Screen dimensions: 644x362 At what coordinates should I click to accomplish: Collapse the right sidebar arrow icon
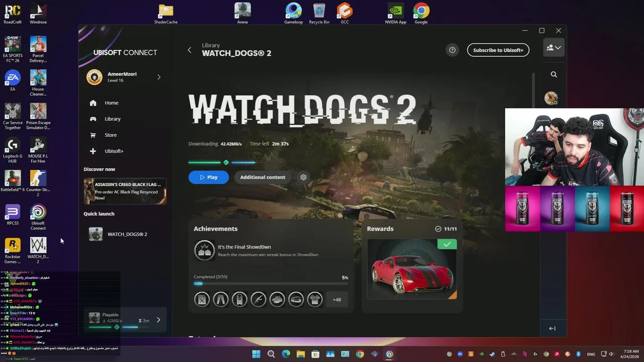tap(552, 328)
